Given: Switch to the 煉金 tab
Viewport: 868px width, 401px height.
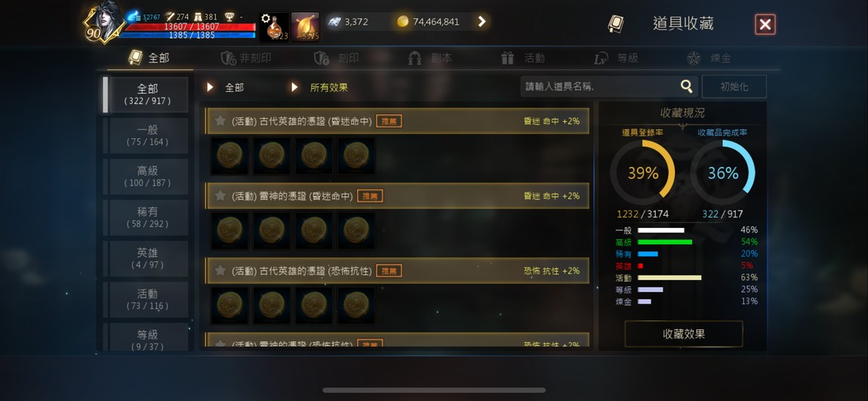Looking at the screenshot, I should (x=709, y=58).
